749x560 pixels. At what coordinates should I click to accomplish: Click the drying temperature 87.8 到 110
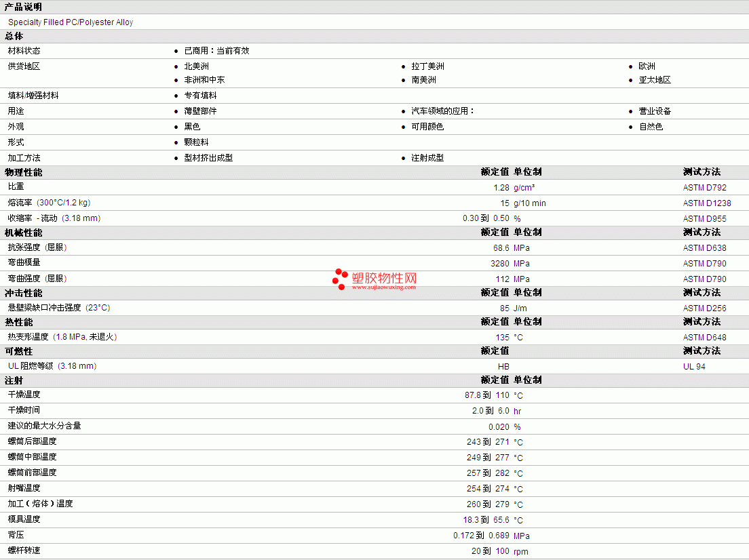tap(486, 395)
